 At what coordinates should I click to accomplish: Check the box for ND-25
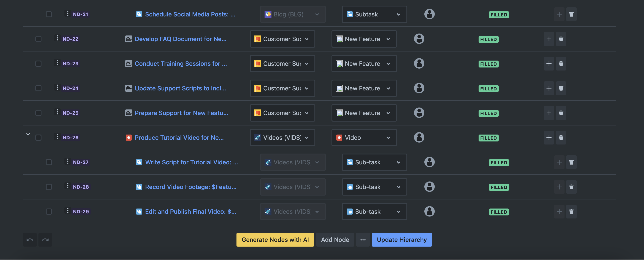pos(38,113)
